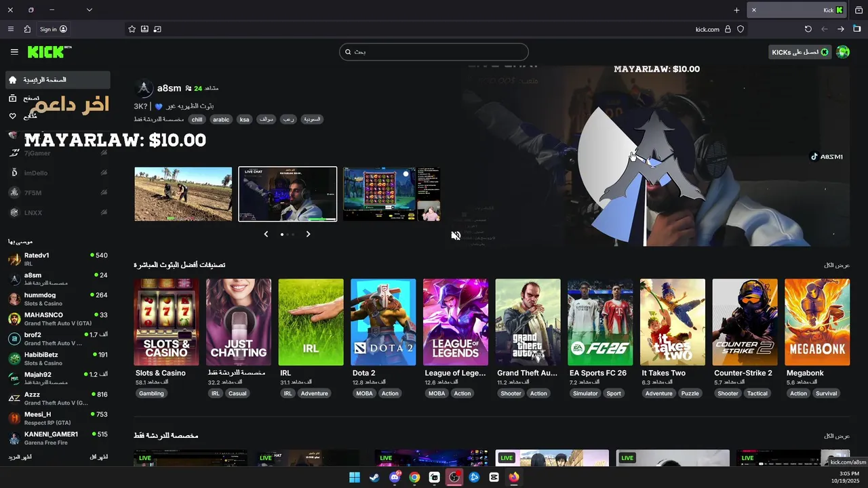Open the user avatar menu on Kick
868x488 pixels.
tap(843, 52)
